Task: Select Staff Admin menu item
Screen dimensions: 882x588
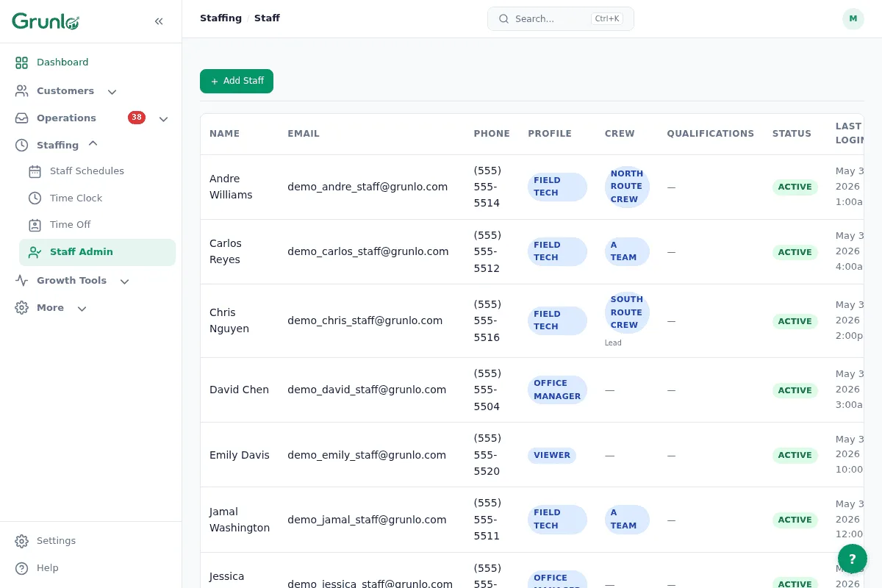Action: [97, 252]
